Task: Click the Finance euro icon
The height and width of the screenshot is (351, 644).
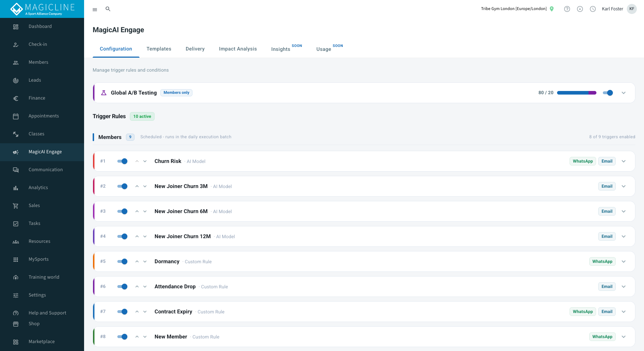Action: 16,98
